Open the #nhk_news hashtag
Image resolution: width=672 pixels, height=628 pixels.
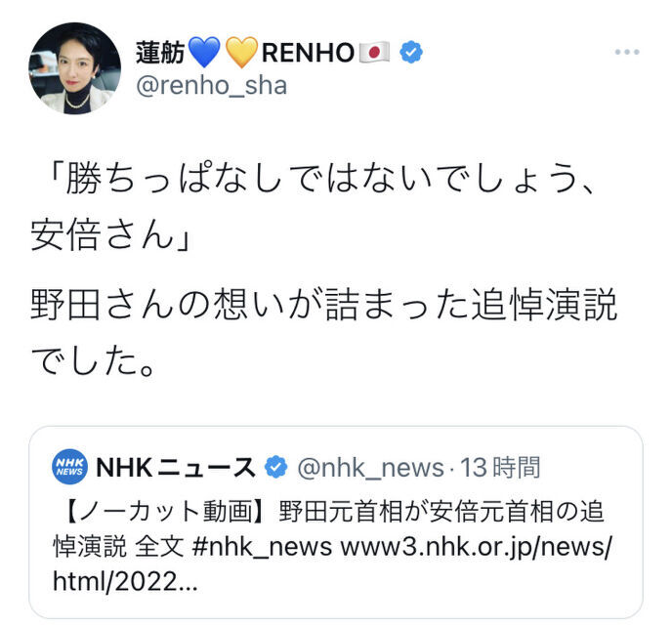(x=263, y=547)
